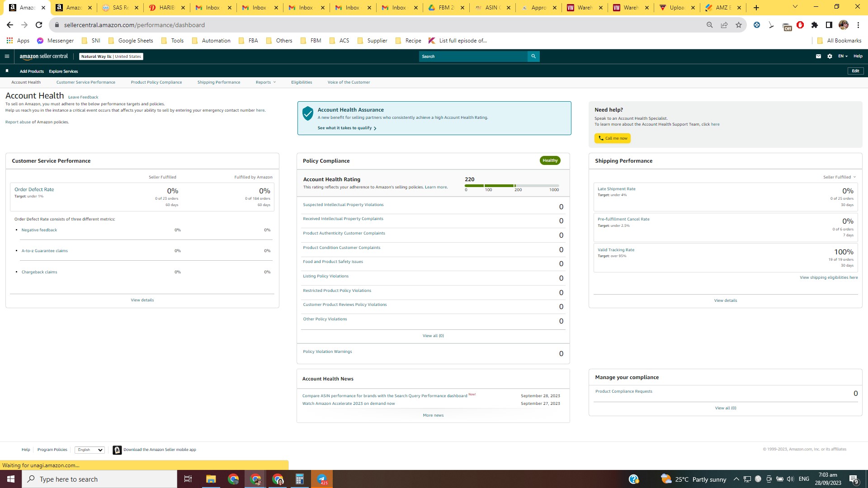Screen dimensions: 868x488
Task: Open the Natural Way llc account switcher
Action: [111, 56]
